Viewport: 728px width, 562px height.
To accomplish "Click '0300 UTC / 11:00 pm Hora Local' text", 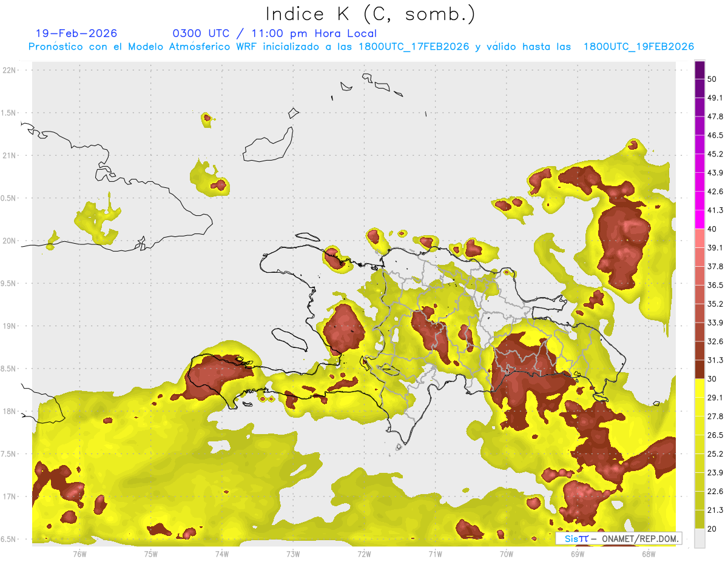I will [274, 33].
